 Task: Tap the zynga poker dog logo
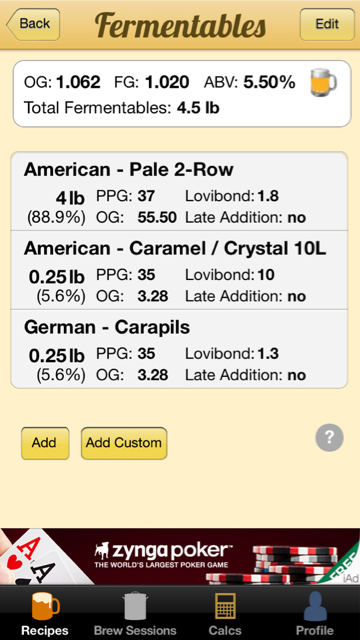tap(101, 551)
